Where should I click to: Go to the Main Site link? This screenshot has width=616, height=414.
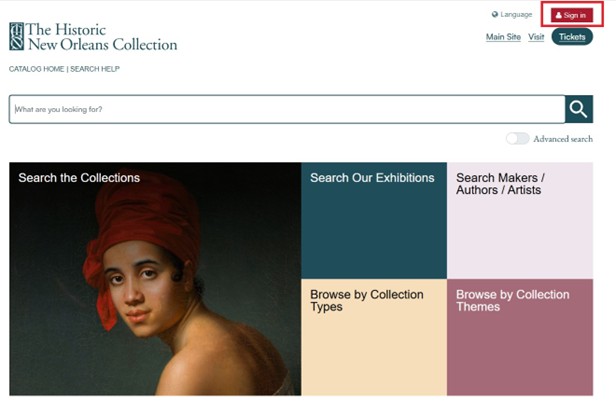pos(503,37)
